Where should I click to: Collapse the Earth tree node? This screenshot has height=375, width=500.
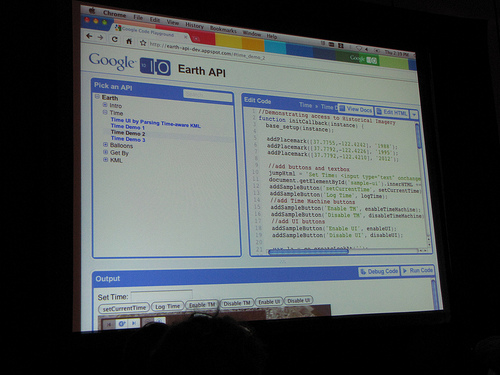pos(97,97)
